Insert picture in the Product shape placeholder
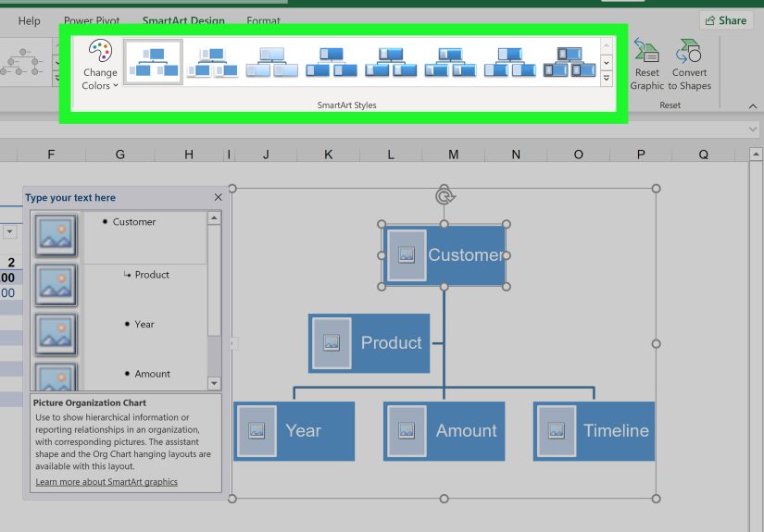This screenshot has width=764, height=532. pyautogui.click(x=332, y=342)
